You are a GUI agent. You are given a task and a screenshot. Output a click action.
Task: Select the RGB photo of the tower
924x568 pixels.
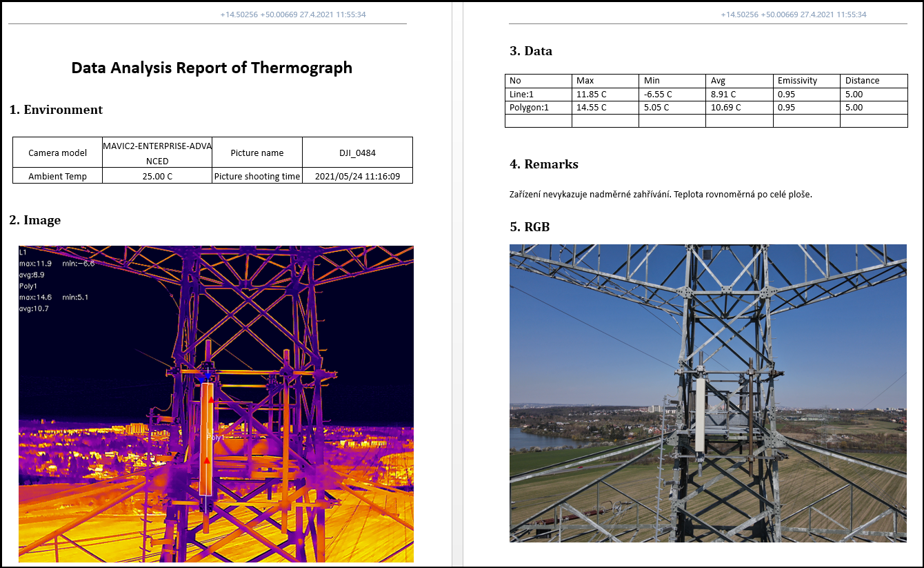708,393
